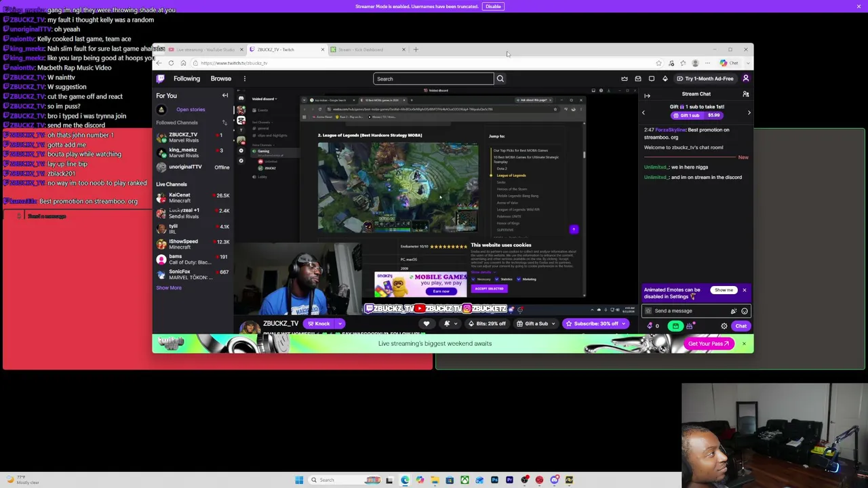Open KaiCenat live channel in sidebar

point(194,198)
